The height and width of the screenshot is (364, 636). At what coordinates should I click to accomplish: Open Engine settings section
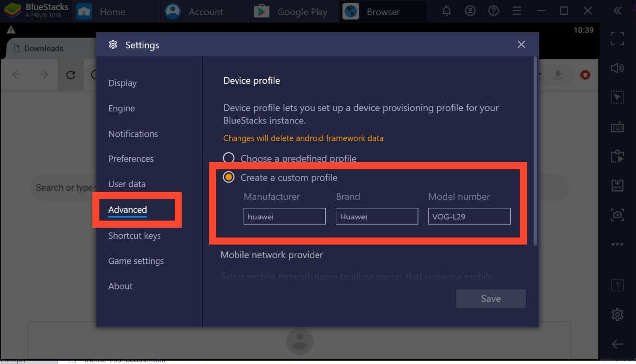point(121,108)
